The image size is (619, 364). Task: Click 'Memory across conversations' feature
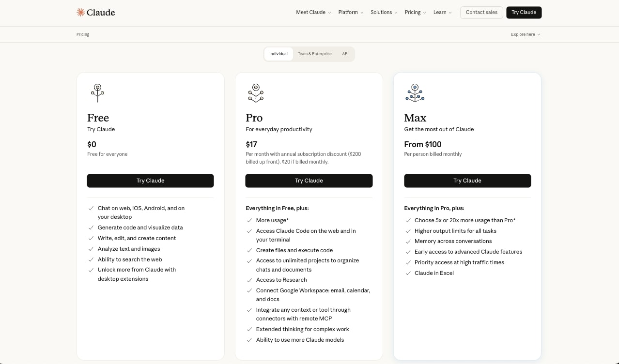click(453, 241)
